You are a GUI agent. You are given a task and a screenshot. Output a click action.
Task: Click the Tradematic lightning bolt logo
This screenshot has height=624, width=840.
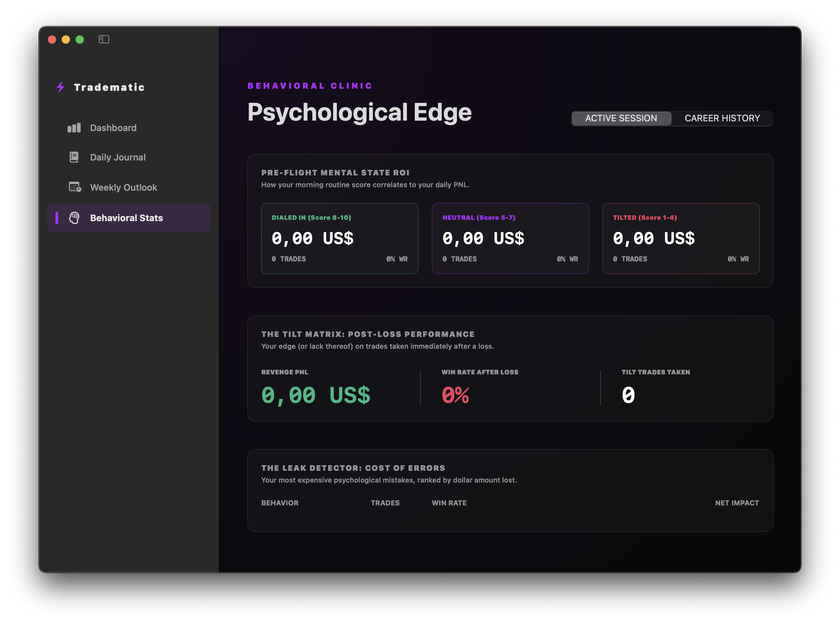[x=60, y=87]
